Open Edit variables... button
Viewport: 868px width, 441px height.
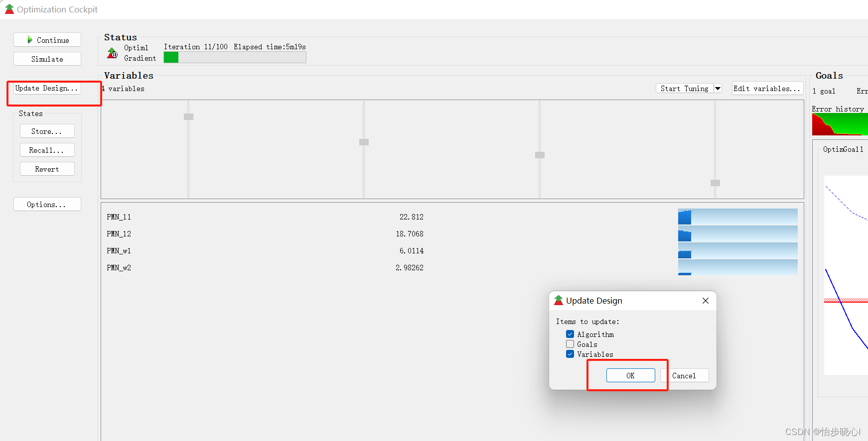coord(767,88)
